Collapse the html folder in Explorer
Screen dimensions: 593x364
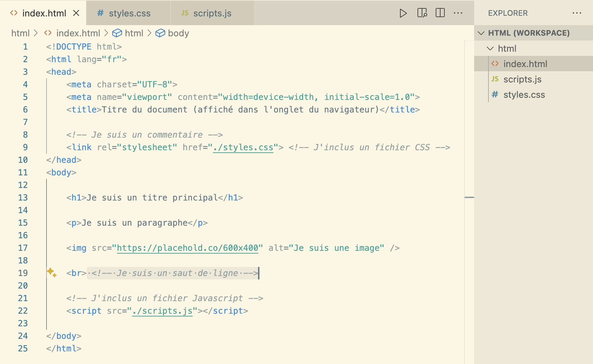pos(491,49)
